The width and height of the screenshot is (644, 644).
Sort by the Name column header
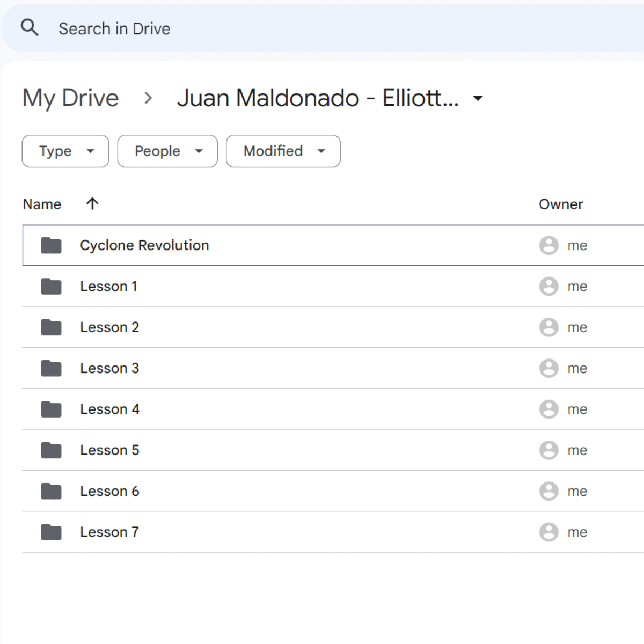tap(42, 204)
